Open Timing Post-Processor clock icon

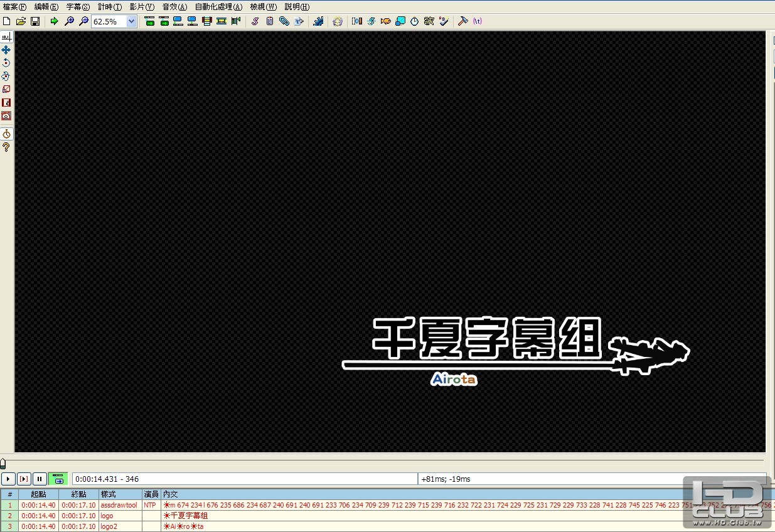pyautogui.click(x=414, y=21)
